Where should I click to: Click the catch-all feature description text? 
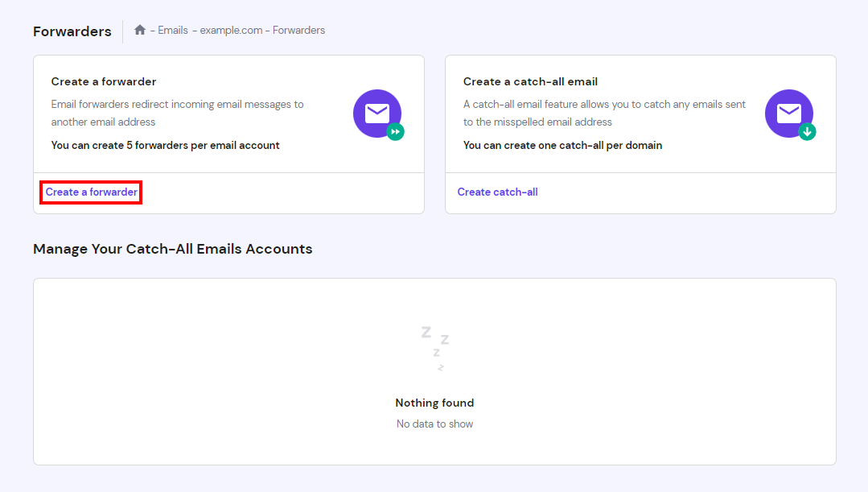tap(603, 113)
